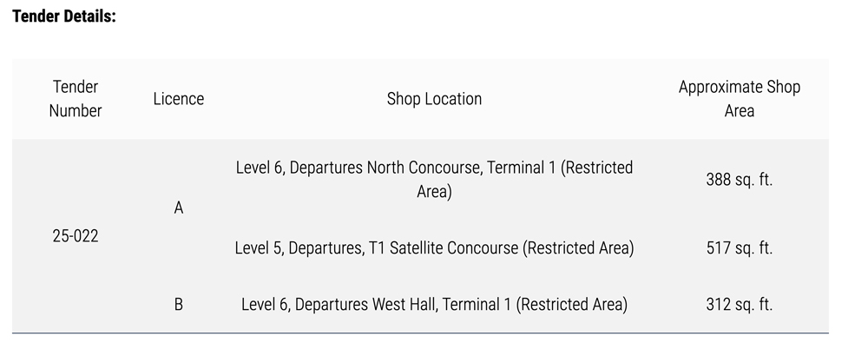868x343 pixels.
Task: Click Licence A cell
Action: (178, 208)
